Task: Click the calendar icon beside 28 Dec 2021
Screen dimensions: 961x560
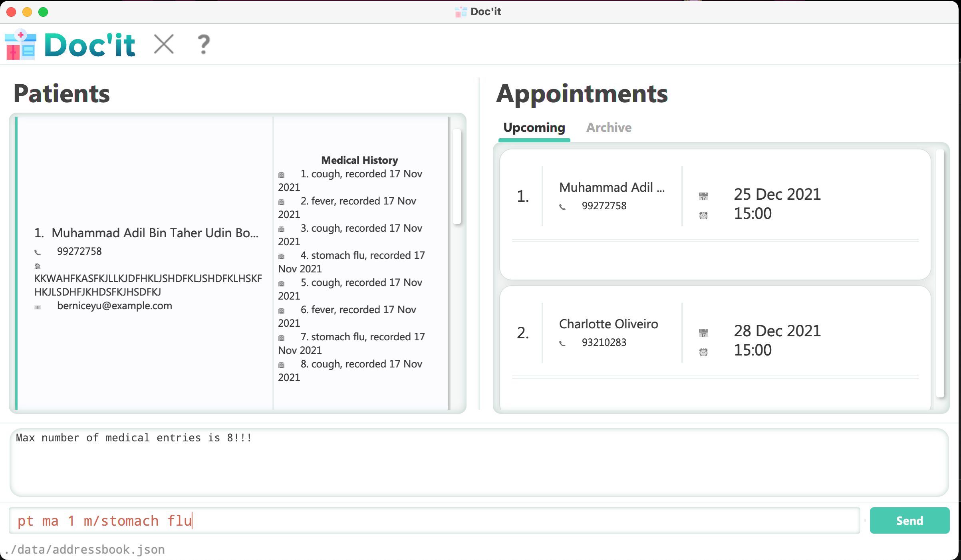Action: (x=703, y=332)
